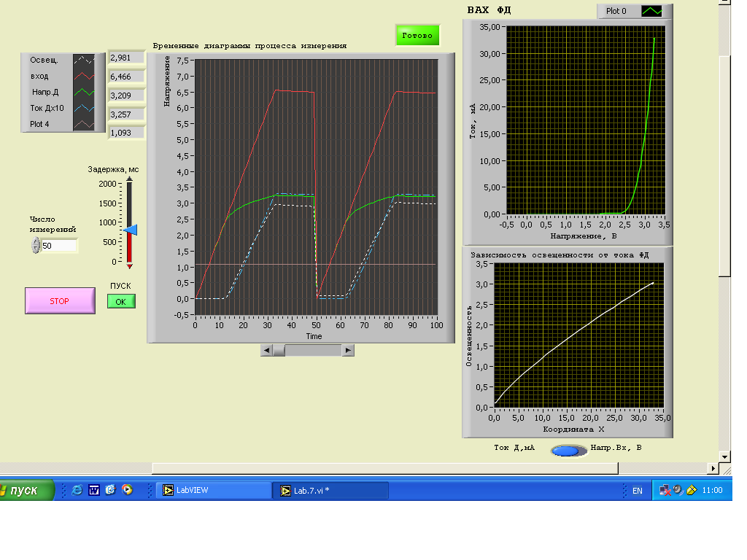Click the Задержка slider bottom decrement arrow
747x560 pixels.
tap(129, 265)
